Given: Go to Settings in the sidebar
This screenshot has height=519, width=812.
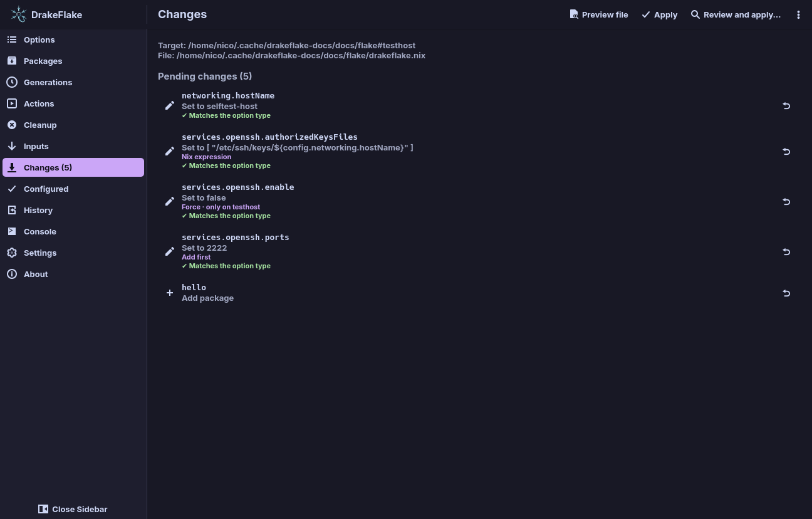Looking at the screenshot, I should pyautogui.click(x=73, y=253).
